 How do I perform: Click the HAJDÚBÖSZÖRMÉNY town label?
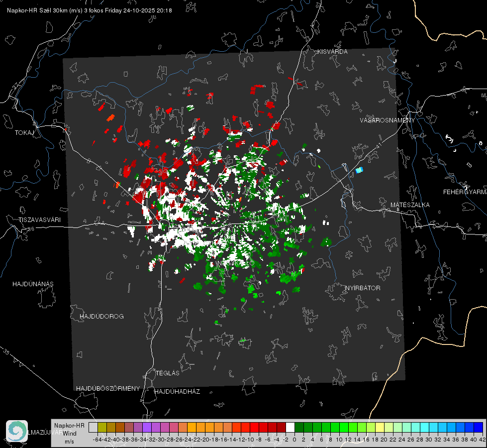(108, 388)
